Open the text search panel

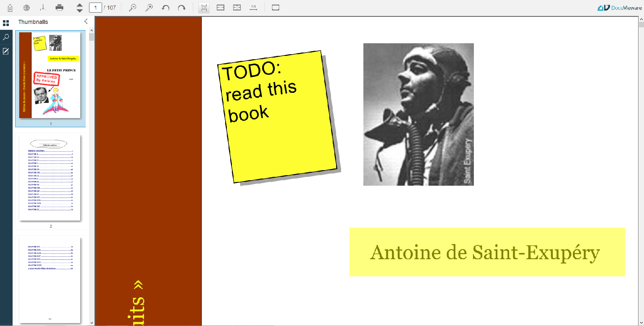tap(6, 37)
